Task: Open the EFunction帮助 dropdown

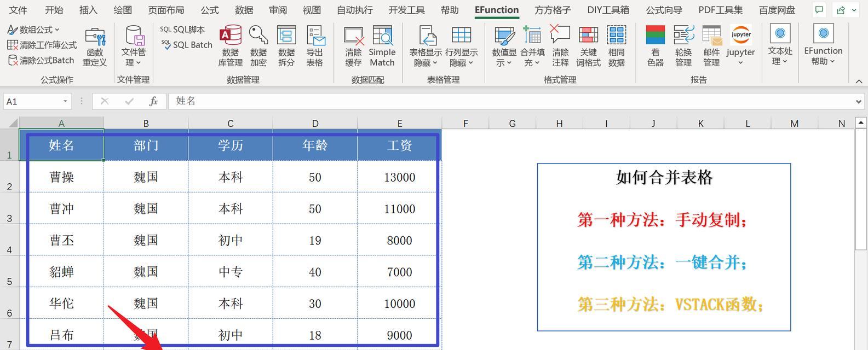Action: click(x=823, y=45)
